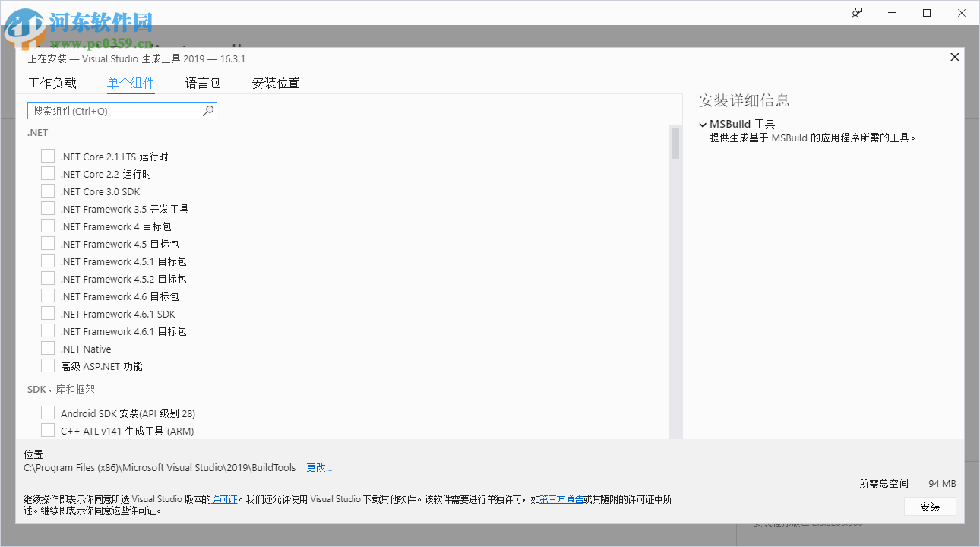Click the search magnifier icon in the component search box
This screenshot has height=547, width=980.
(x=207, y=110)
